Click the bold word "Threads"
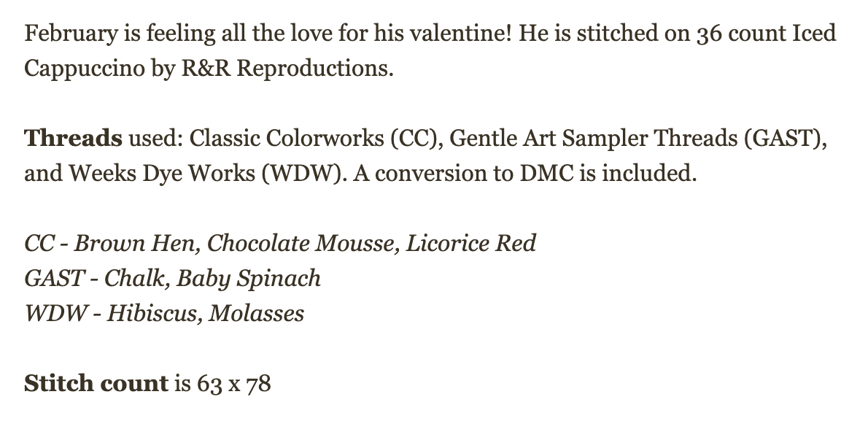Image resolution: width=868 pixels, height=432 pixels. coord(73,138)
